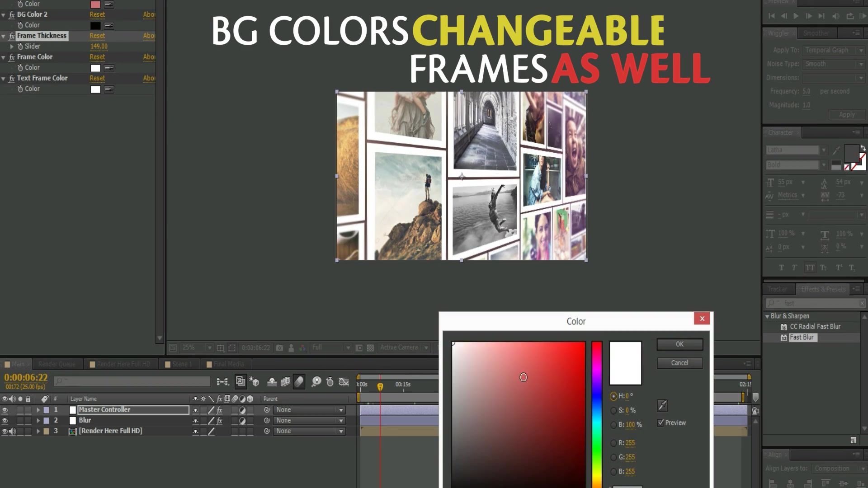Click the Render Here Full HD tab
Screen dimensions: 868x488
(x=121, y=364)
